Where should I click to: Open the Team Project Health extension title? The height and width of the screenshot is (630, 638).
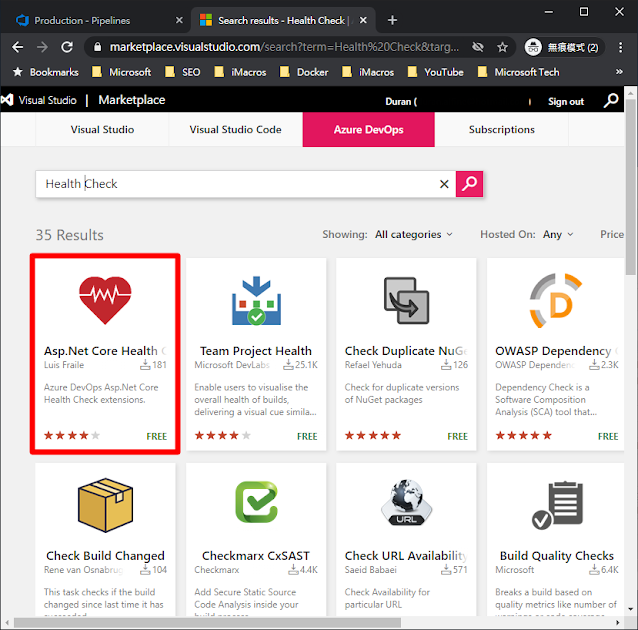pyautogui.click(x=256, y=351)
